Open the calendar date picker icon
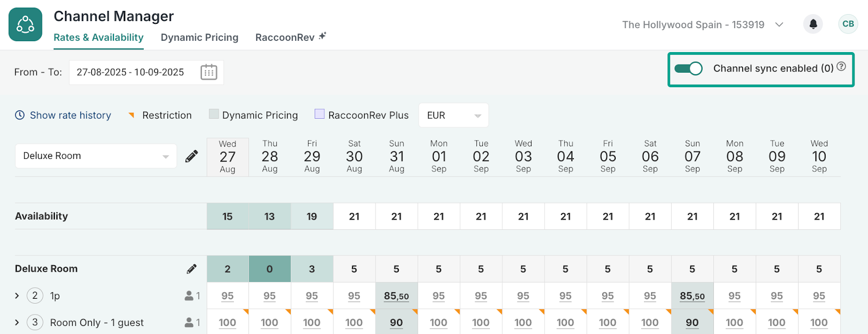Viewport: 868px width, 334px height. point(209,72)
